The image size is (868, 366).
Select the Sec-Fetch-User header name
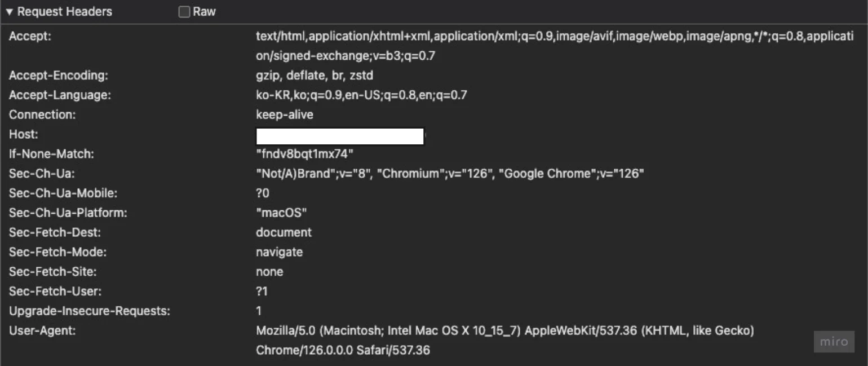pos(55,292)
